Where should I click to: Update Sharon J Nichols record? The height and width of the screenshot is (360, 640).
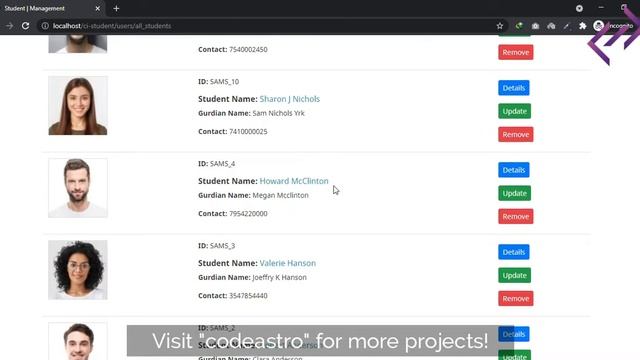click(514, 111)
